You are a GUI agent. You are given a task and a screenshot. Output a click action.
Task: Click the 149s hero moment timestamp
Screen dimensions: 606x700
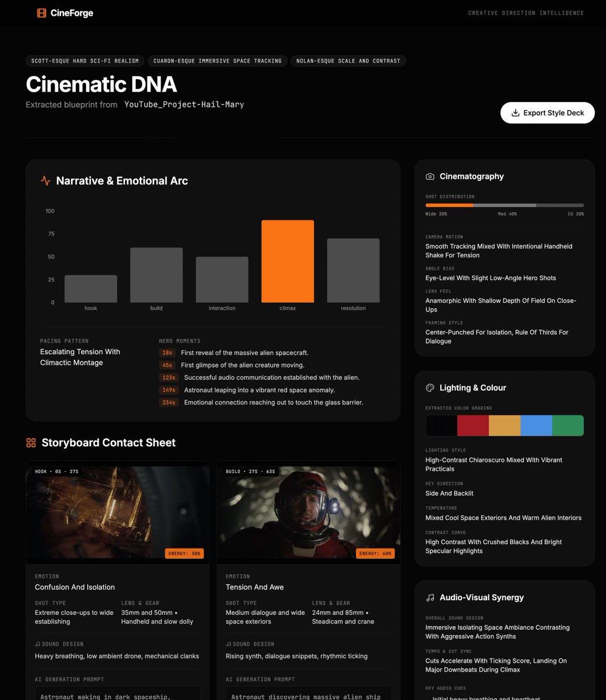point(169,390)
